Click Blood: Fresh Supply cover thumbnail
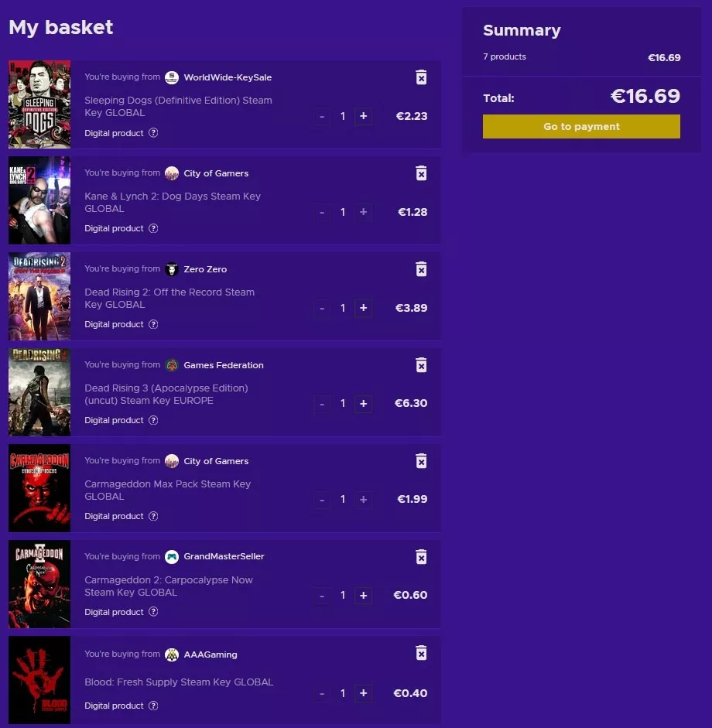This screenshot has width=712, height=728. click(x=39, y=680)
